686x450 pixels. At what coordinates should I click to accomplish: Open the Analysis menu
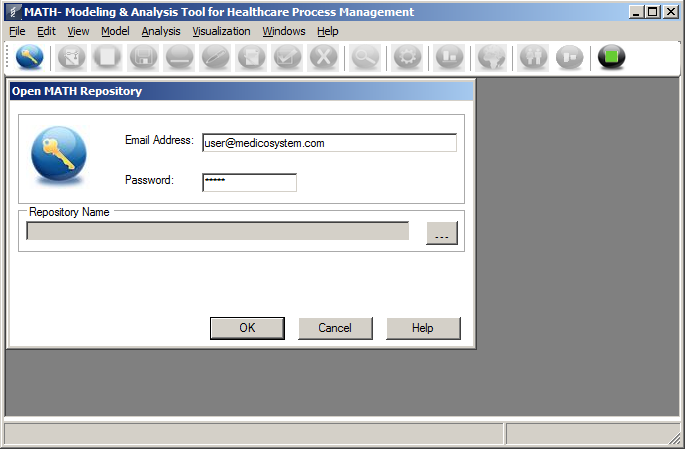click(161, 31)
